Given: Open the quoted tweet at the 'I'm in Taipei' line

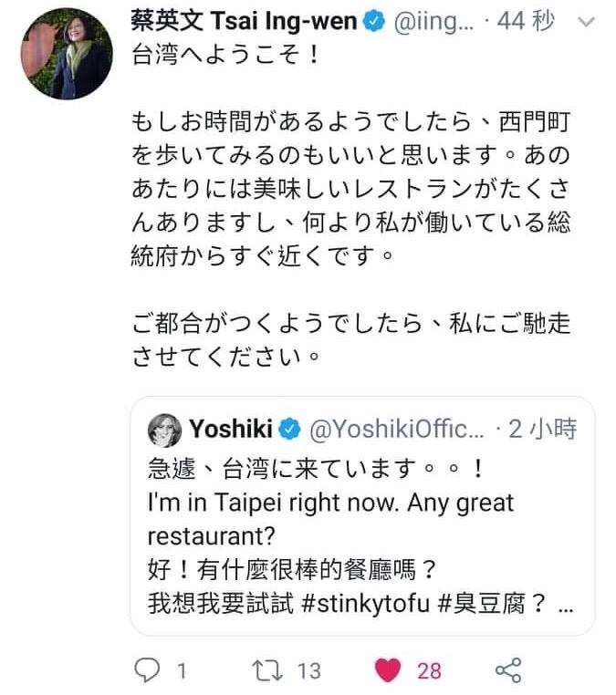Looking at the screenshot, I should point(329,503).
